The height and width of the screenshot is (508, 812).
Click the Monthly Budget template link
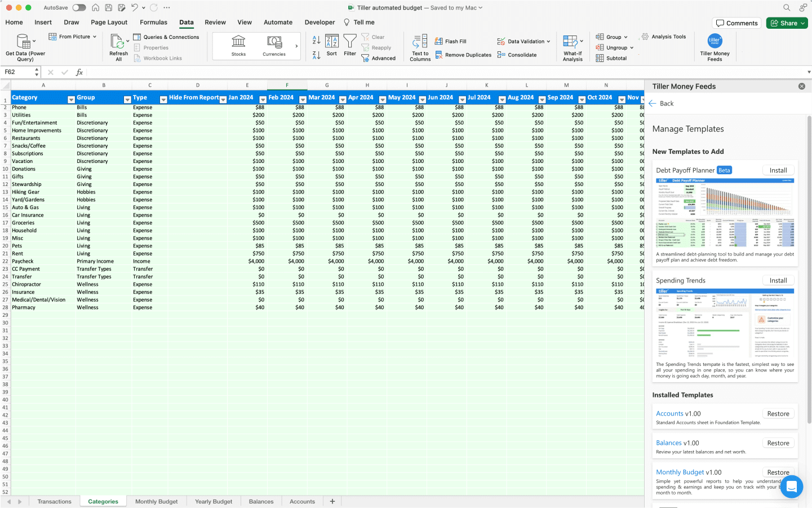pos(680,472)
